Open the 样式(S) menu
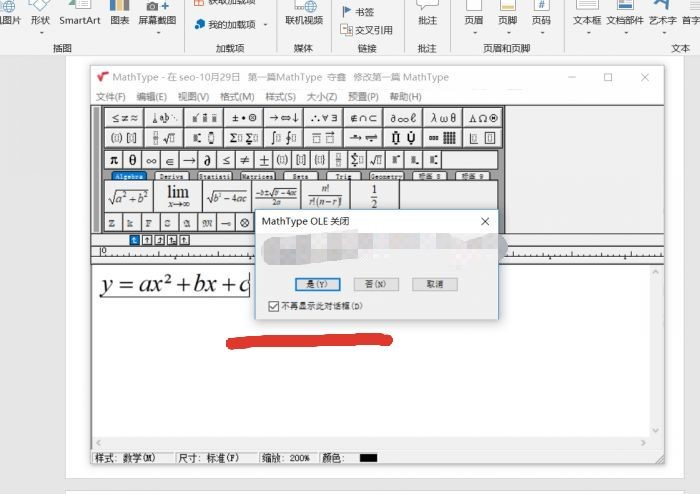 pos(280,97)
